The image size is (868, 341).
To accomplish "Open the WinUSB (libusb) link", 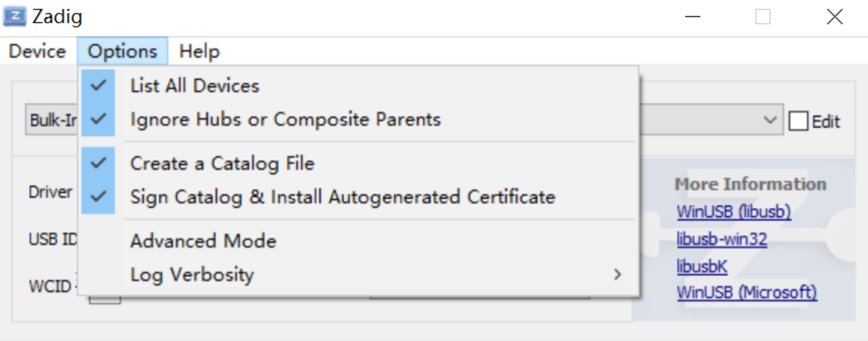I will click(733, 211).
